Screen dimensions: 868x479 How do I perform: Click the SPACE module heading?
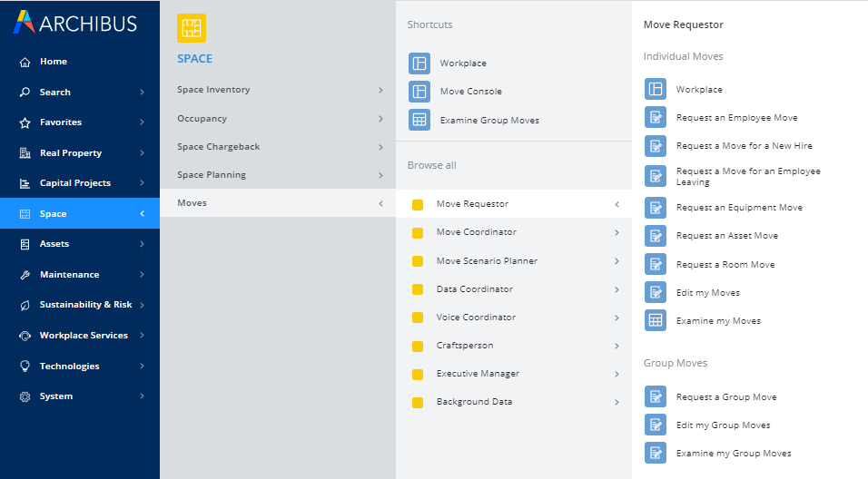(x=194, y=59)
